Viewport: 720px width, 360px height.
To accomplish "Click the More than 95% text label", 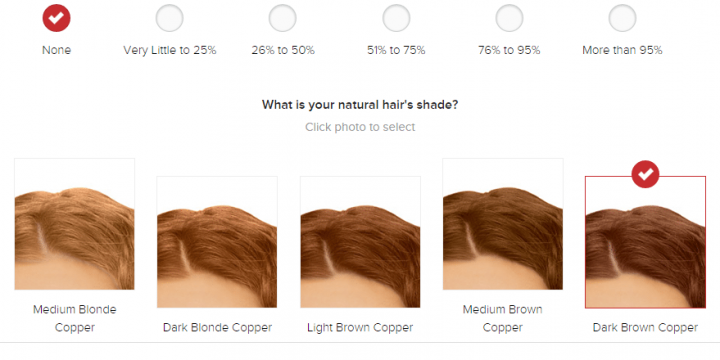I will click(x=622, y=50).
